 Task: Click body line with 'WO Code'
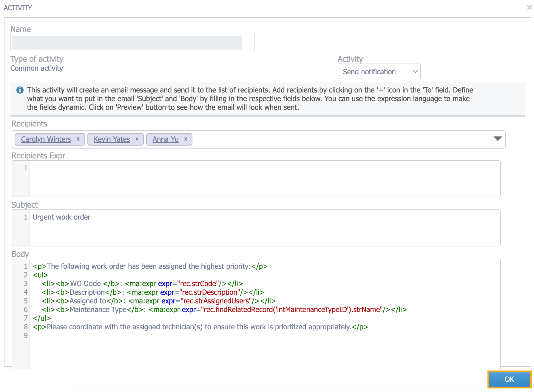142,284
